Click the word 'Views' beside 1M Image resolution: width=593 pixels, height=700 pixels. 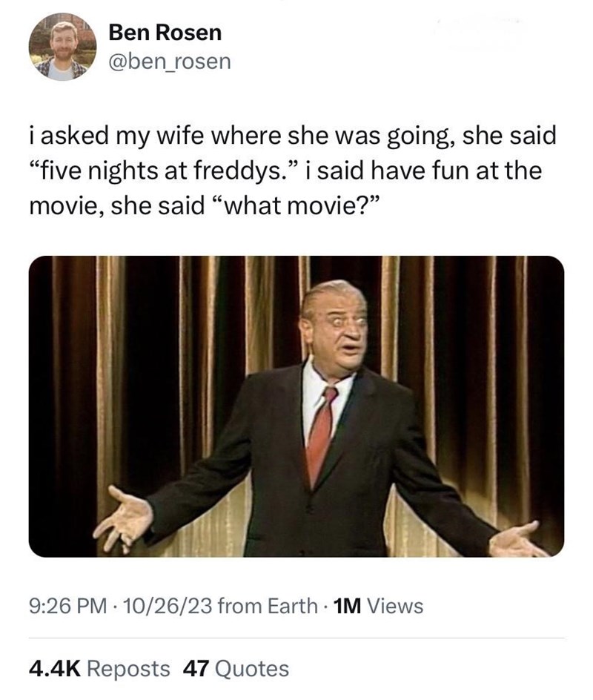(x=396, y=606)
